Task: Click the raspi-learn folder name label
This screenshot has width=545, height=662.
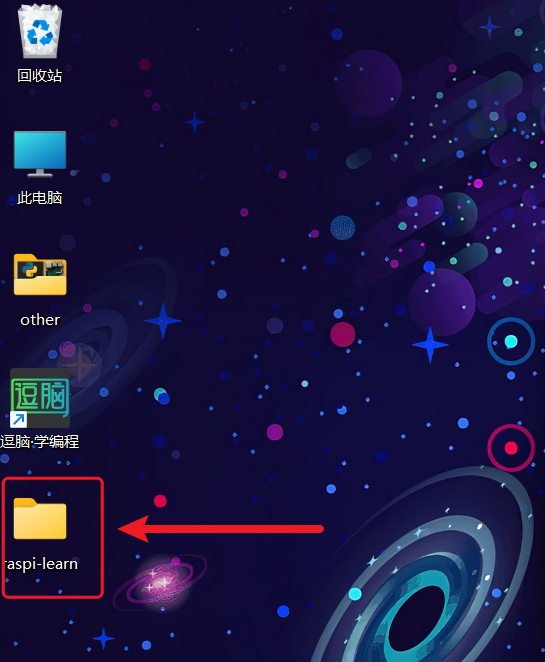Action: point(41,564)
